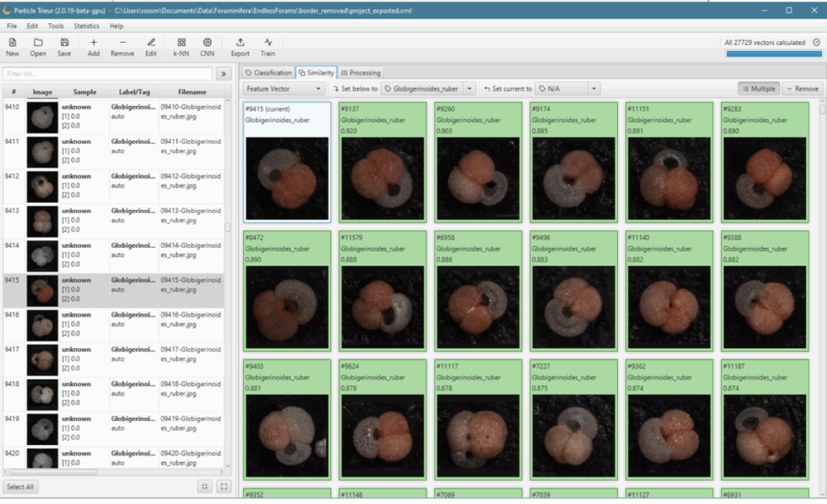Expand the N/A set current dropdown
The width and height of the screenshot is (827, 504).
(594, 89)
